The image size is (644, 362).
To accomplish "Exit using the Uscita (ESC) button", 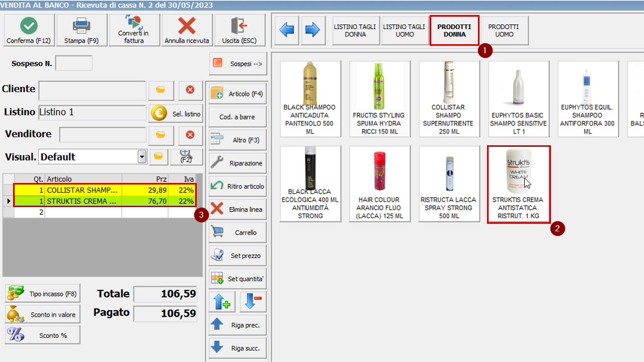I will point(239,30).
